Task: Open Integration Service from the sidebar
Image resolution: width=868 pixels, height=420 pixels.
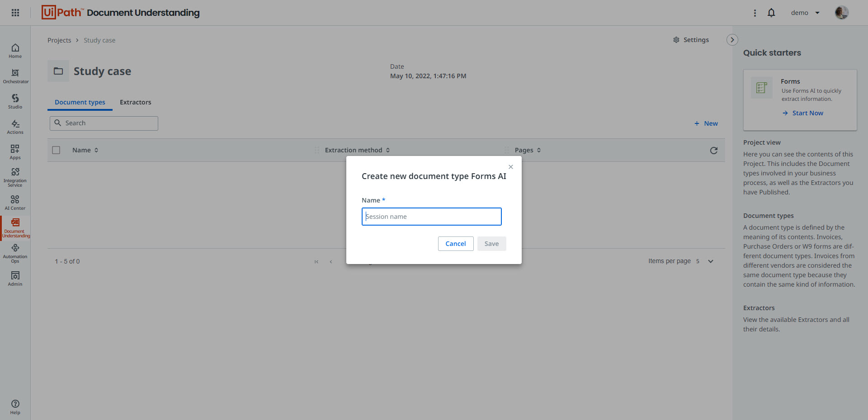Action: (x=15, y=177)
